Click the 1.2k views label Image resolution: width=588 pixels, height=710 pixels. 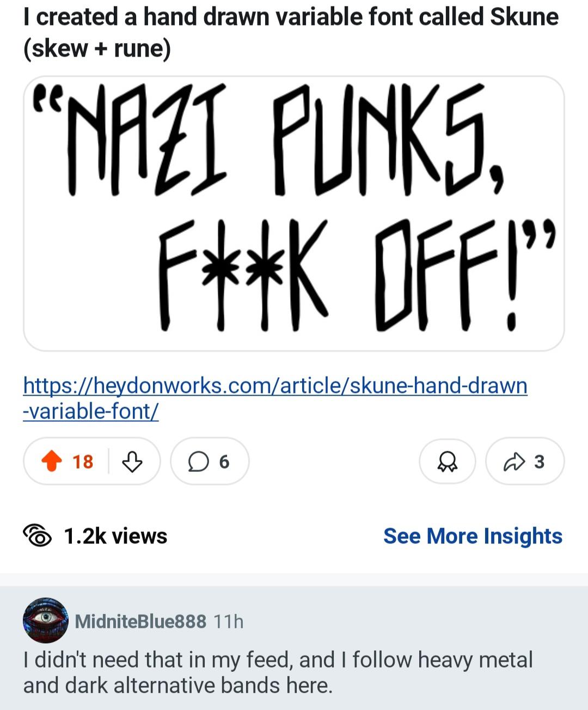pyautogui.click(x=115, y=536)
